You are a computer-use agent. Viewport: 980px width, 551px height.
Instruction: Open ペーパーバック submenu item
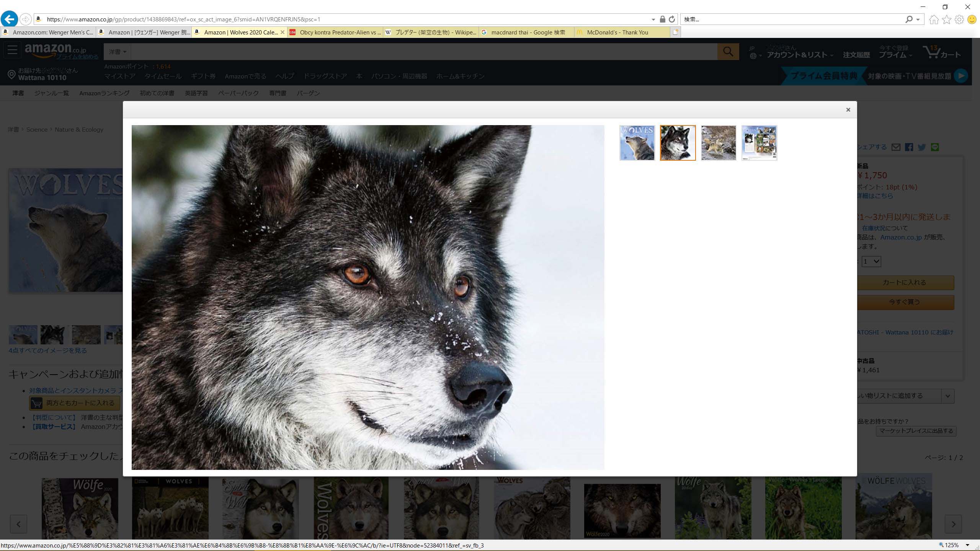click(x=238, y=93)
